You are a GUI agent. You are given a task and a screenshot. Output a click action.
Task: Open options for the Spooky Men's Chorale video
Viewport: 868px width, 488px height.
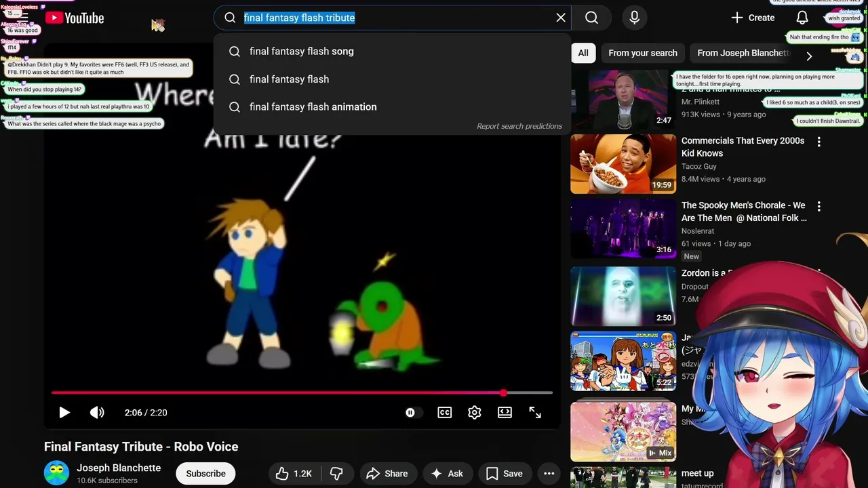(818, 206)
